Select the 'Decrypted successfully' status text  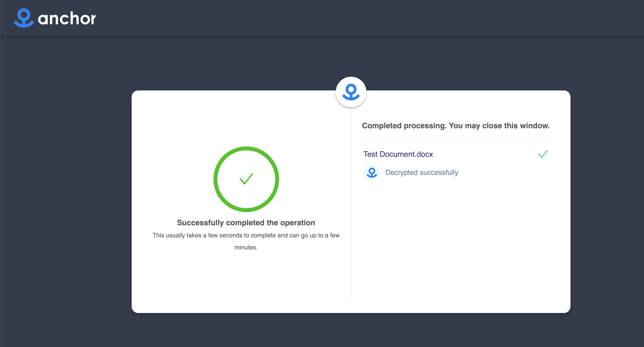422,173
